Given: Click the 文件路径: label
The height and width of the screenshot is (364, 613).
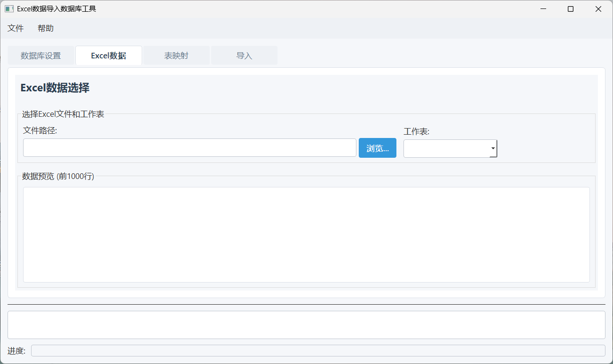Looking at the screenshot, I should pos(40,130).
